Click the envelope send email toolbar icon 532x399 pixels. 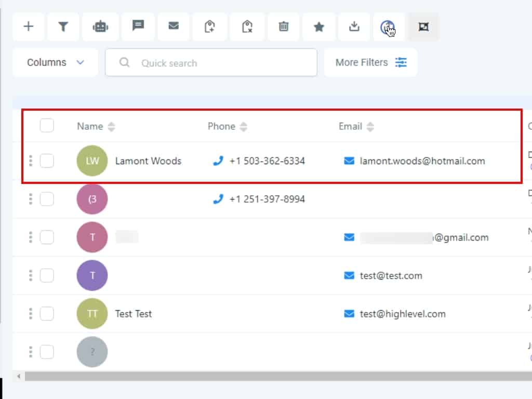coord(174,26)
